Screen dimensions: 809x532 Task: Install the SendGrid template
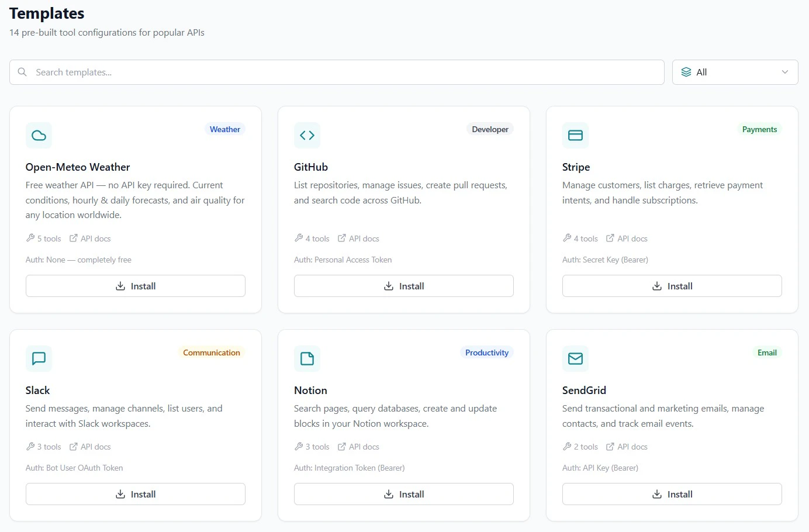coord(672,494)
